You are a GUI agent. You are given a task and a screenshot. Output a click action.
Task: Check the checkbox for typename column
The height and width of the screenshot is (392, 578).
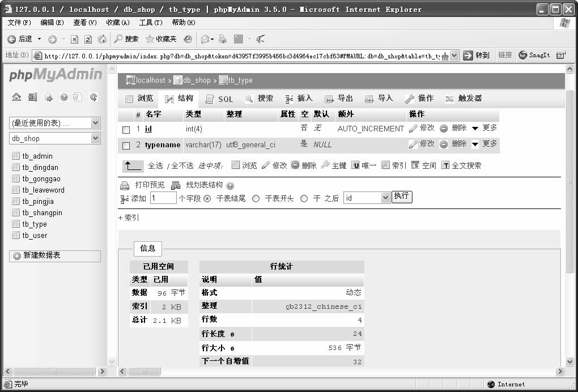click(x=126, y=146)
